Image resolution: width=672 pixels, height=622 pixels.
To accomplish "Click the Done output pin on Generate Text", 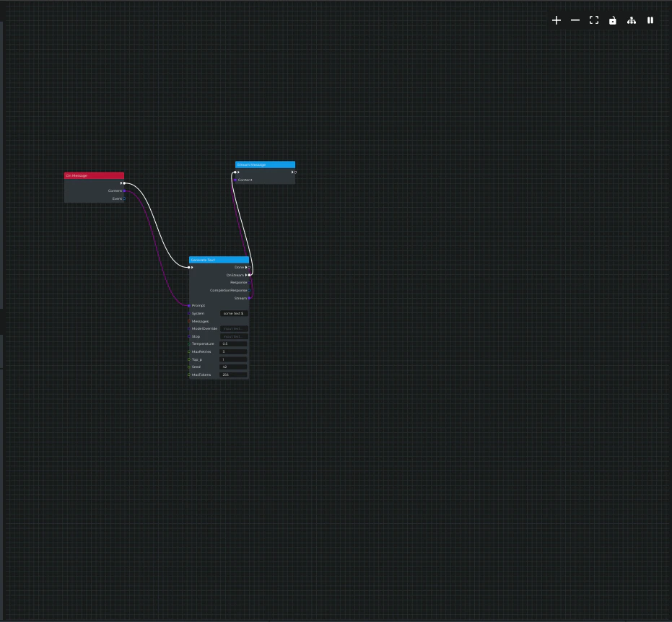I will point(249,267).
